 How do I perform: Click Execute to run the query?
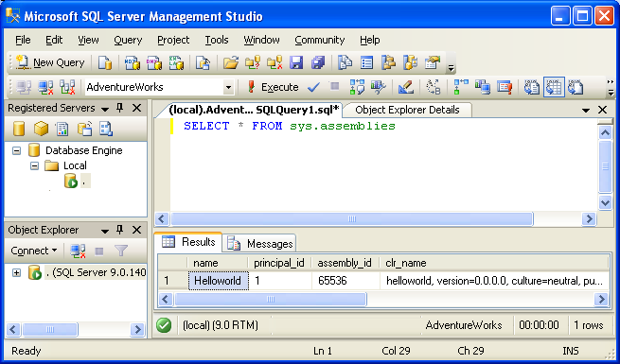point(273,87)
